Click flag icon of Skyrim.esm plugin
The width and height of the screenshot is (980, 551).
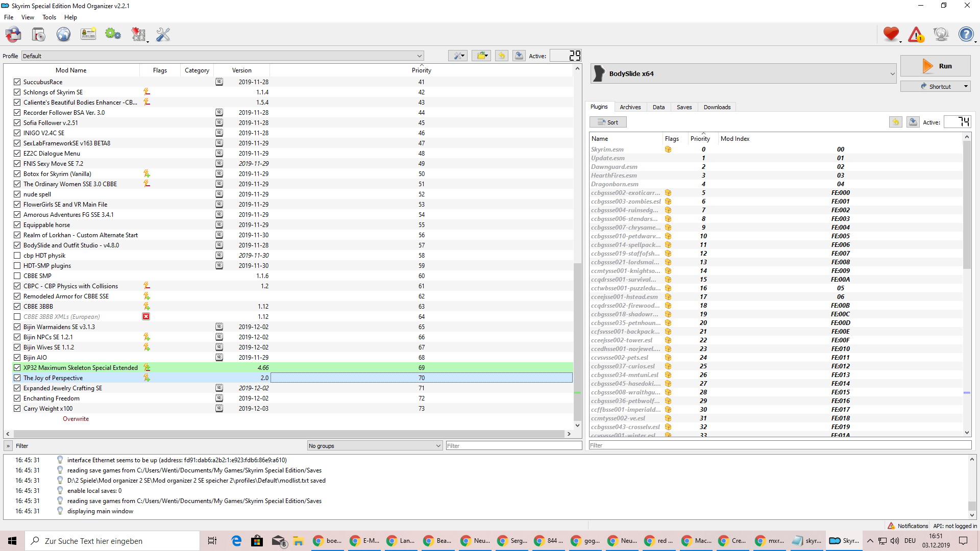[668, 149]
